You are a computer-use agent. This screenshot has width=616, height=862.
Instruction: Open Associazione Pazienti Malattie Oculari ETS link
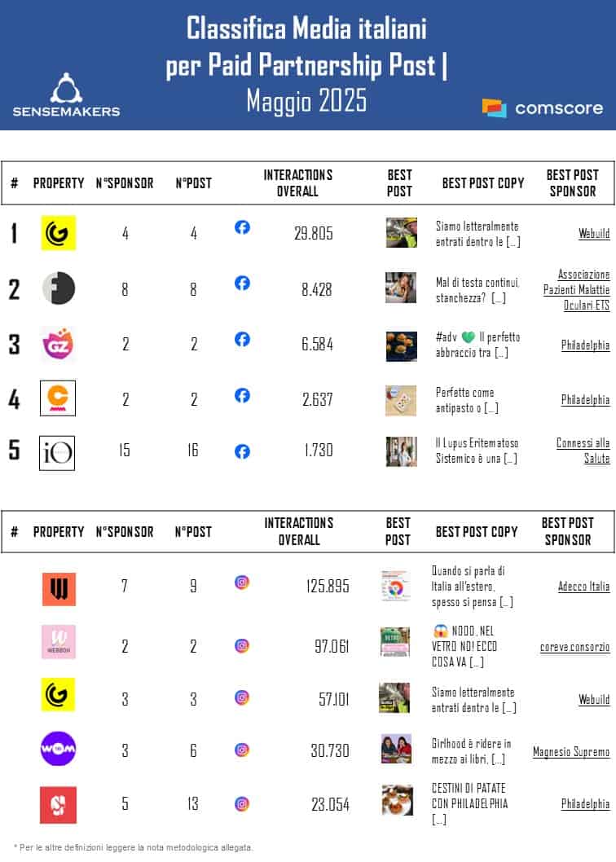(577, 290)
